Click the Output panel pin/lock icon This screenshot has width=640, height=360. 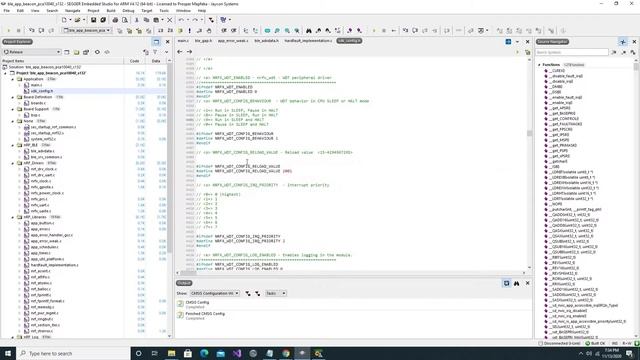(x=507, y=283)
